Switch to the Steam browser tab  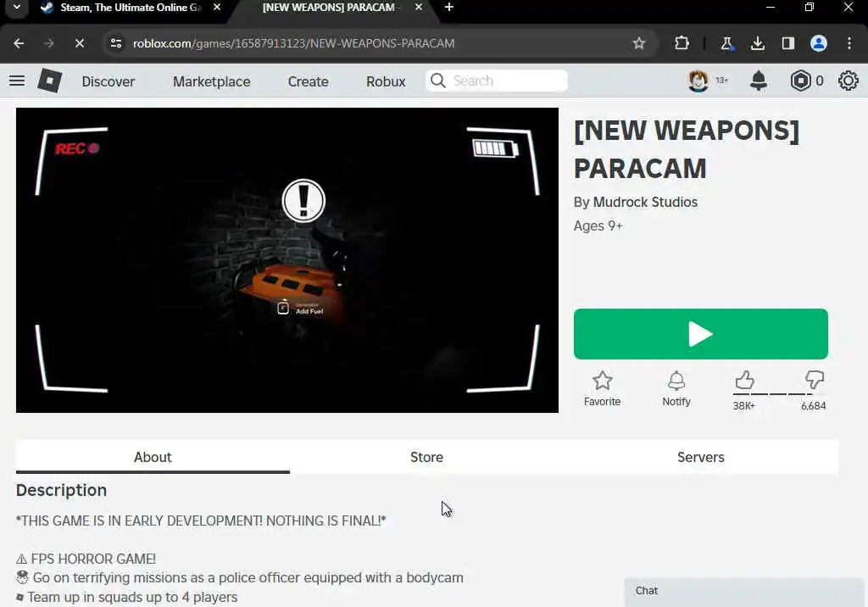(x=130, y=8)
